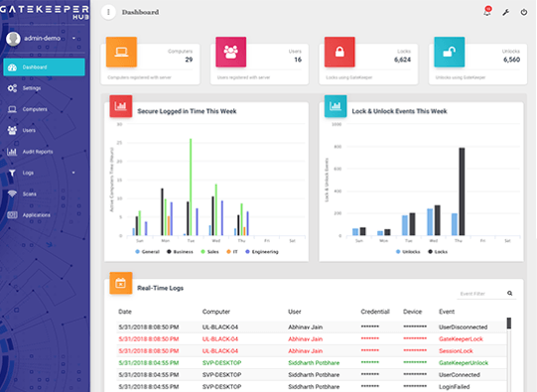The image size is (537, 392).
Task: Click the Users count 16
Action: 298,60
